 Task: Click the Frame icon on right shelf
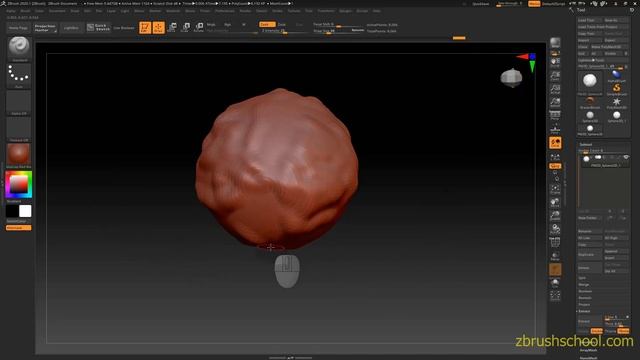coord(555,189)
